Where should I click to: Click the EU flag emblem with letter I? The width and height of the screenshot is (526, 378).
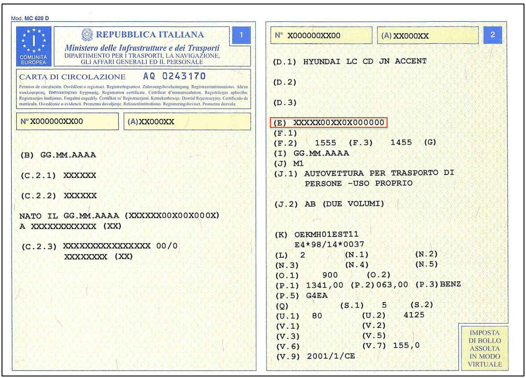pos(34,46)
